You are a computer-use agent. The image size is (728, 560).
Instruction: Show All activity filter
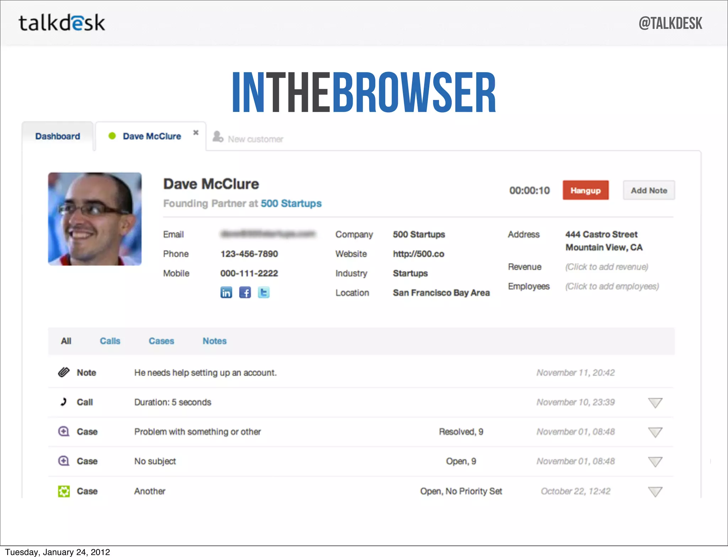[66, 341]
